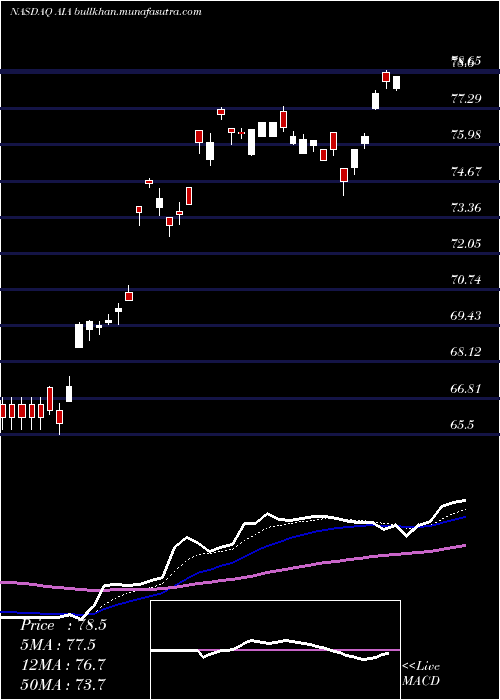This screenshot has width=500, height=700.
Task: Click the 73.36 price axis label
Action: (466, 208)
